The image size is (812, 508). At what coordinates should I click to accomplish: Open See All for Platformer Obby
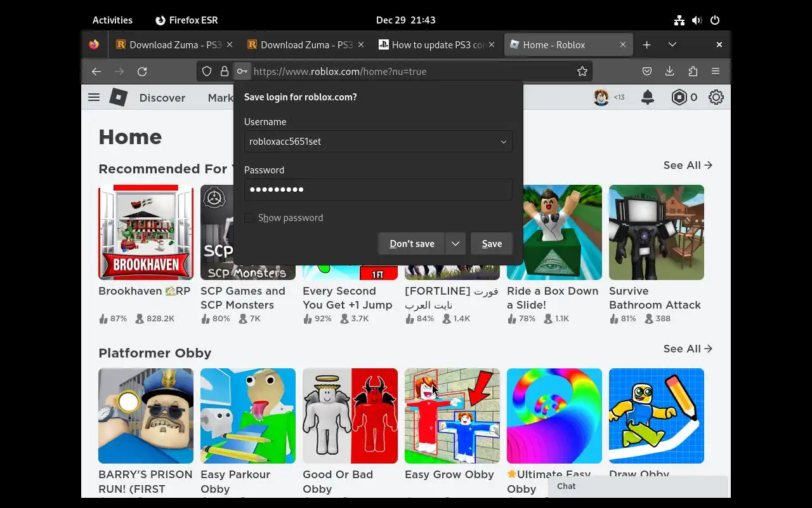688,349
